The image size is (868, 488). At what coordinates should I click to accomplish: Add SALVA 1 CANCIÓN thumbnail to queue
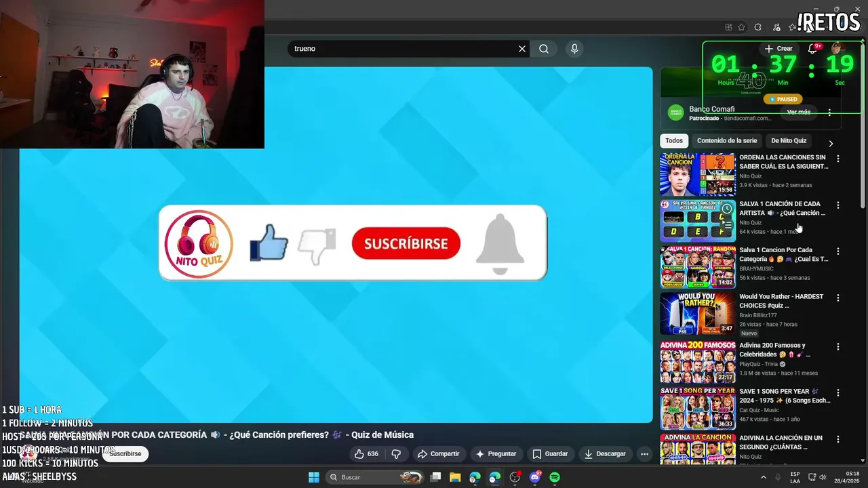pos(726,224)
